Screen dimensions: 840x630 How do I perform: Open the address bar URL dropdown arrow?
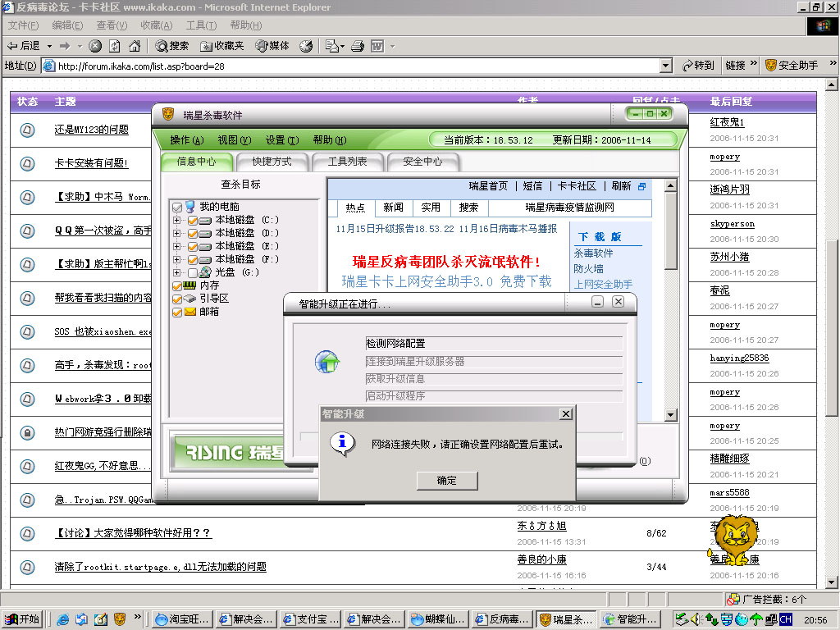point(665,66)
